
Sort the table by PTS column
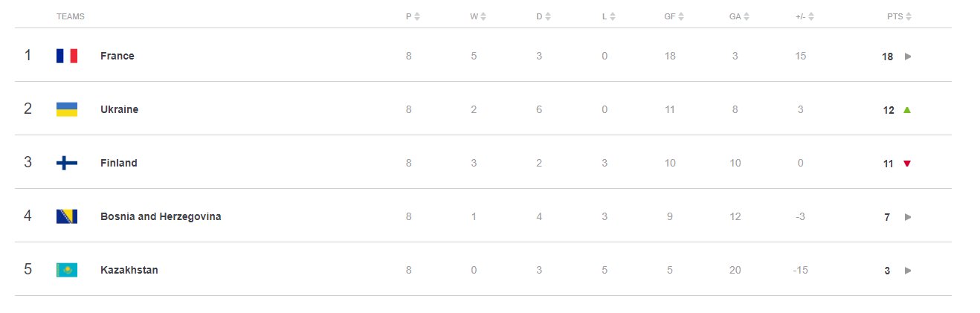click(899, 16)
